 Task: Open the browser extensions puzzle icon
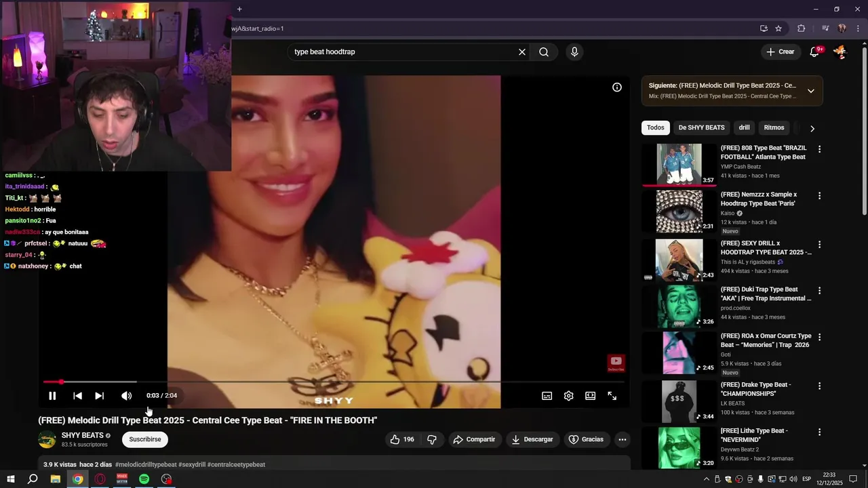(x=801, y=28)
